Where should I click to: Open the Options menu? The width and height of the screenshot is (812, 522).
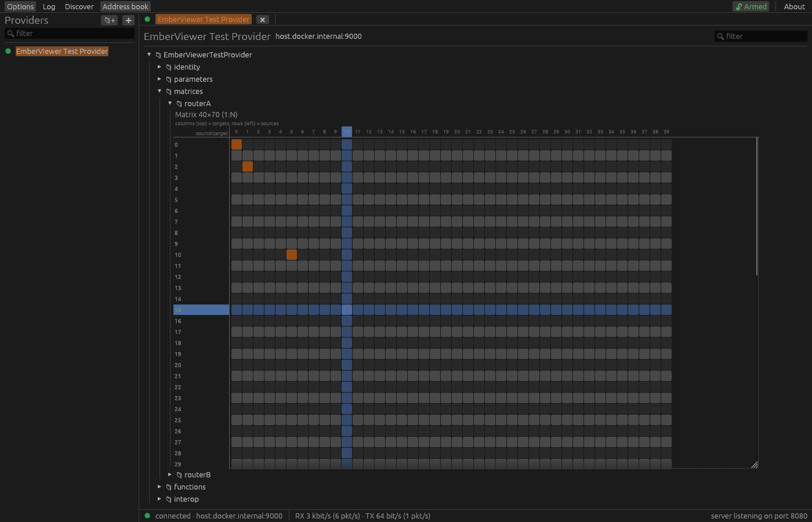(20, 6)
